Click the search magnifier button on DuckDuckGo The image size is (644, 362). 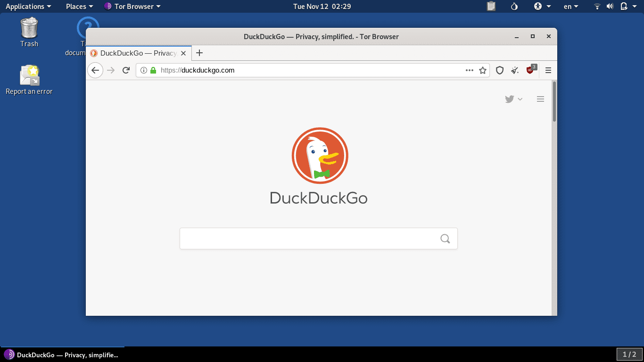click(x=445, y=239)
